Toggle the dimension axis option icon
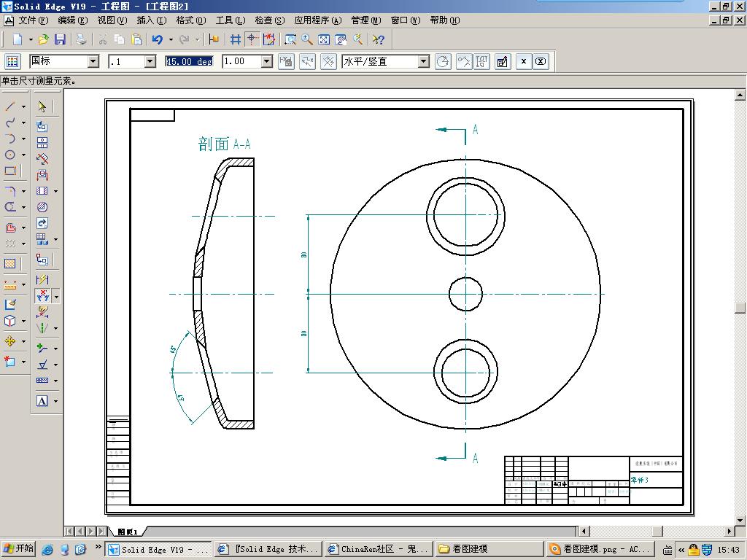The width and height of the screenshot is (747, 560). click(329, 61)
